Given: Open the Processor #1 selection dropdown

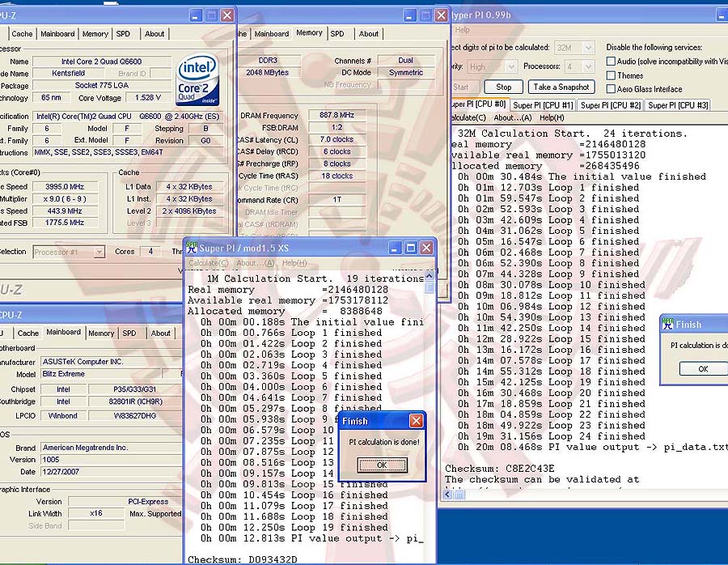Looking at the screenshot, I should point(99,252).
